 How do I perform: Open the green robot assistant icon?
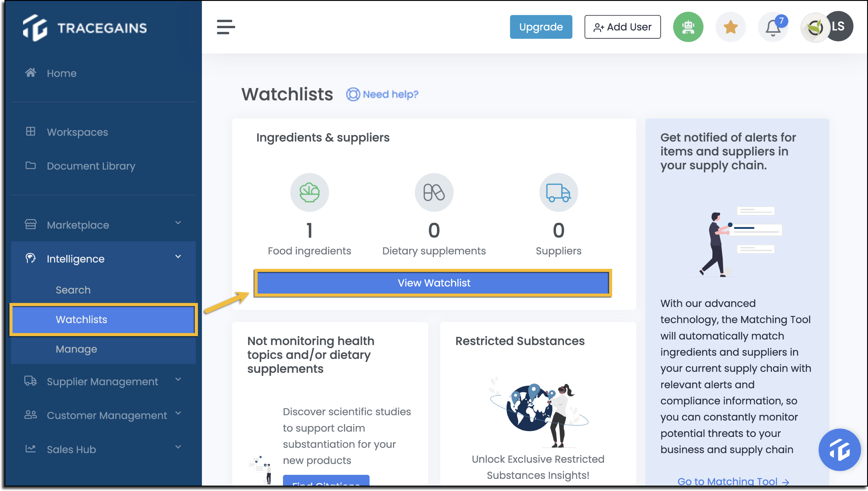[x=688, y=27]
